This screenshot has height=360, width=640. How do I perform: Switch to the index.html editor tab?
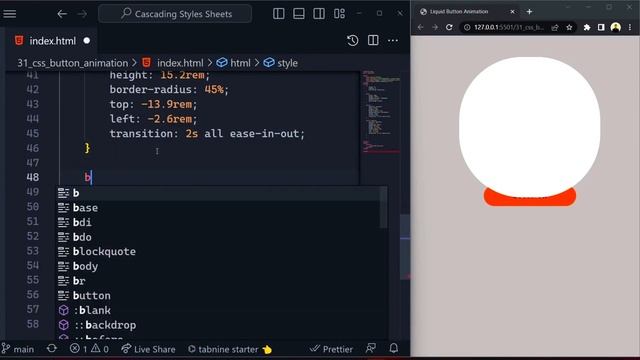tap(52, 41)
